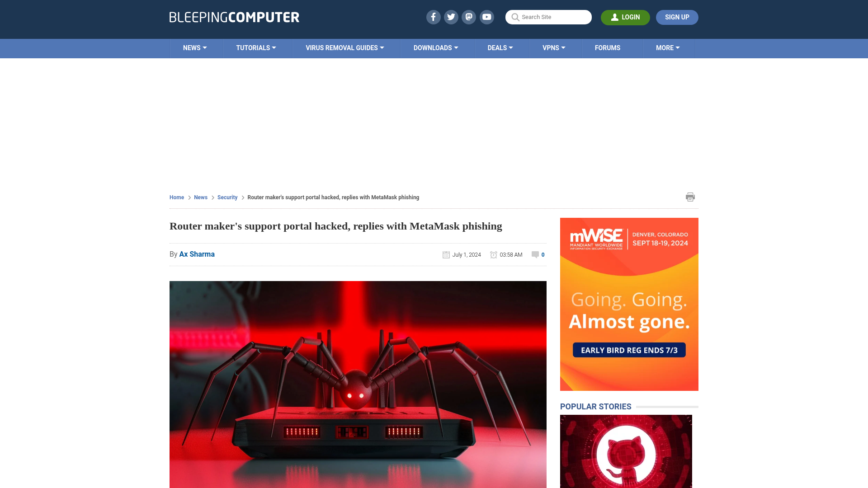Click the Security breadcrumb link

227,197
